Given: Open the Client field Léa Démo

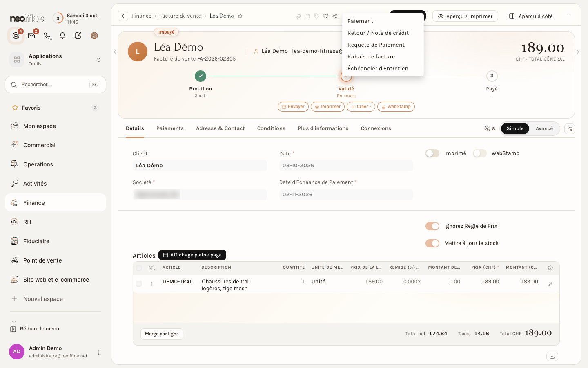Looking at the screenshot, I should 200,166.
